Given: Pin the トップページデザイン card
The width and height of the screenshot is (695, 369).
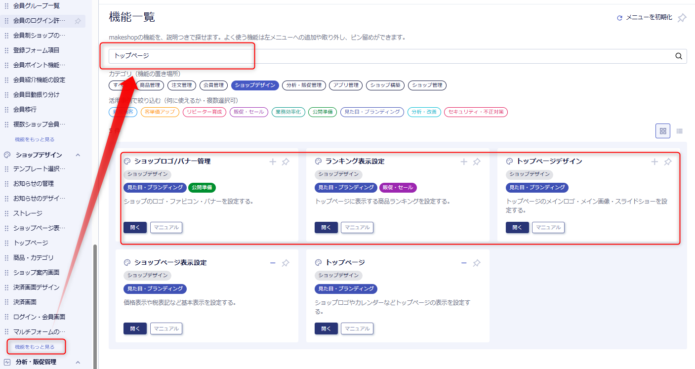Looking at the screenshot, I should (668, 162).
